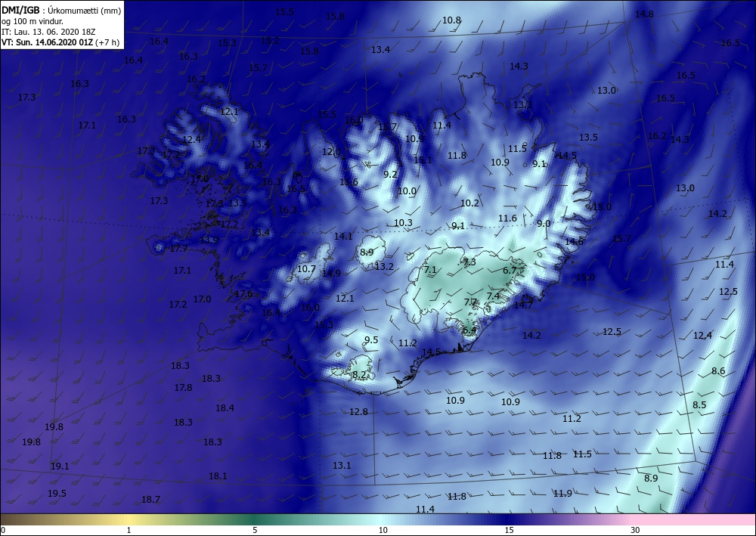Screen dimensions: 756x536
Task: Click the map value 15.1
Action: [423, 160]
